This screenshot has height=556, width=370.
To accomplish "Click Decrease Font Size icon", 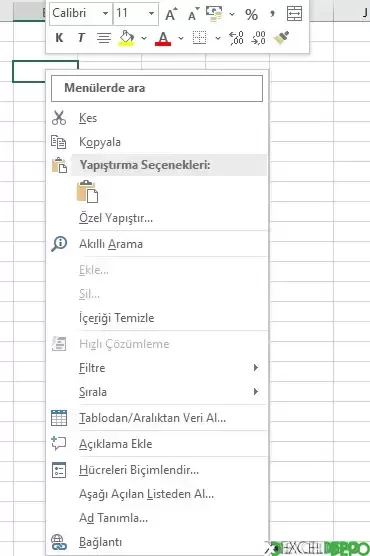I will pos(193,14).
